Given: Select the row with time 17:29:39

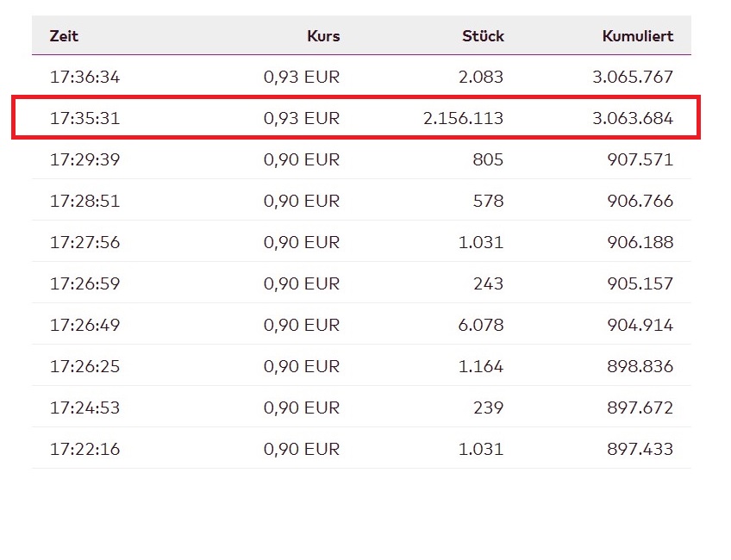Looking at the screenshot, I should click(x=84, y=159).
